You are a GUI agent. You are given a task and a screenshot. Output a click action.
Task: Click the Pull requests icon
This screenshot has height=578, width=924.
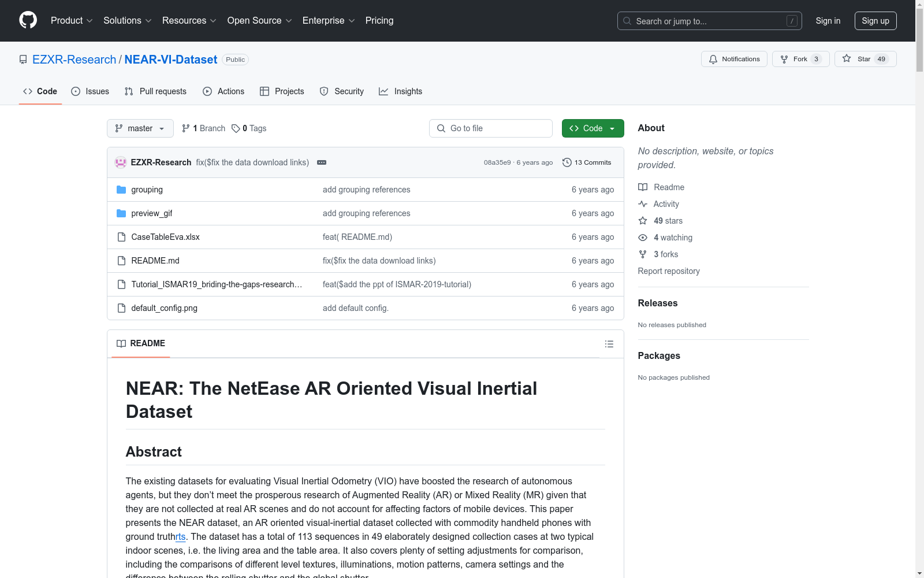129,91
